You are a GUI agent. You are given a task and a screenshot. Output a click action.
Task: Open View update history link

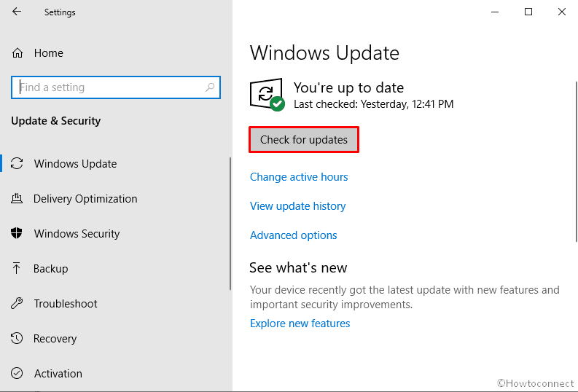click(x=297, y=206)
